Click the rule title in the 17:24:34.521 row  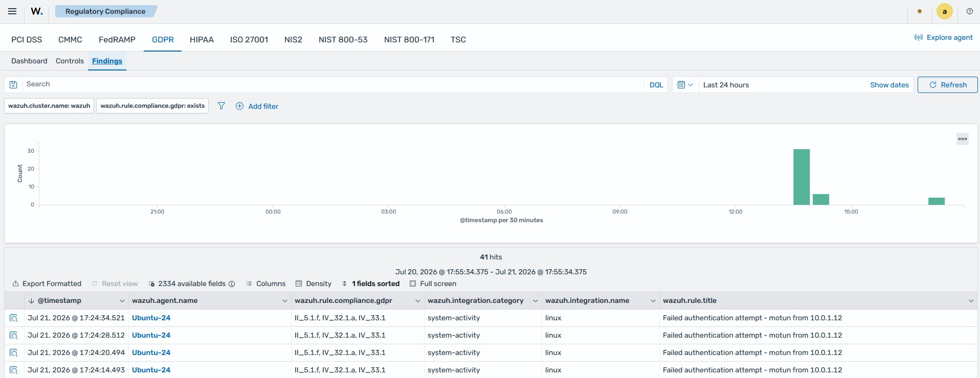click(752, 318)
